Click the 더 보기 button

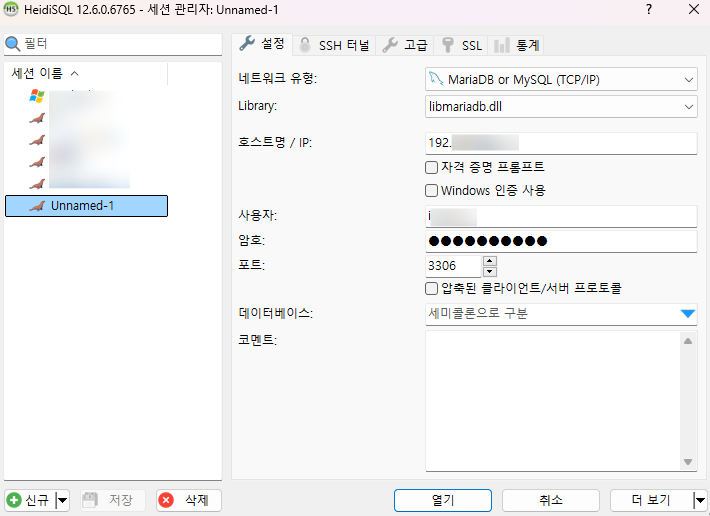[x=651, y=500]
